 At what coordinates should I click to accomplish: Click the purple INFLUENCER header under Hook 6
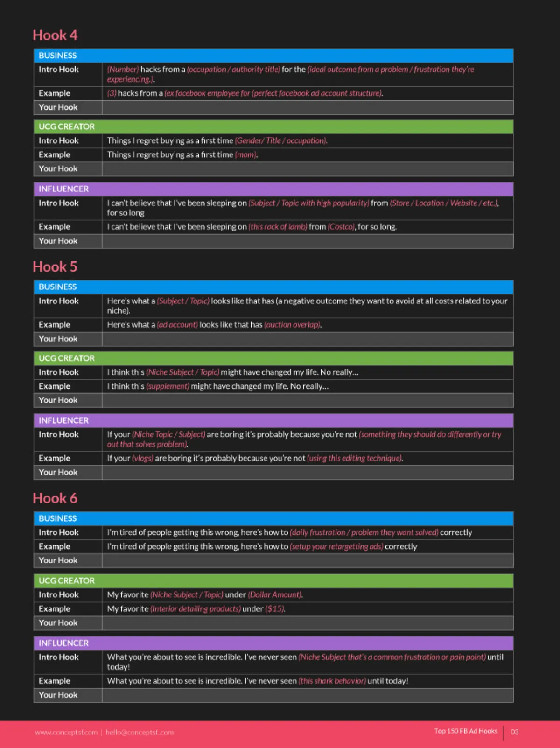point(273,643)
